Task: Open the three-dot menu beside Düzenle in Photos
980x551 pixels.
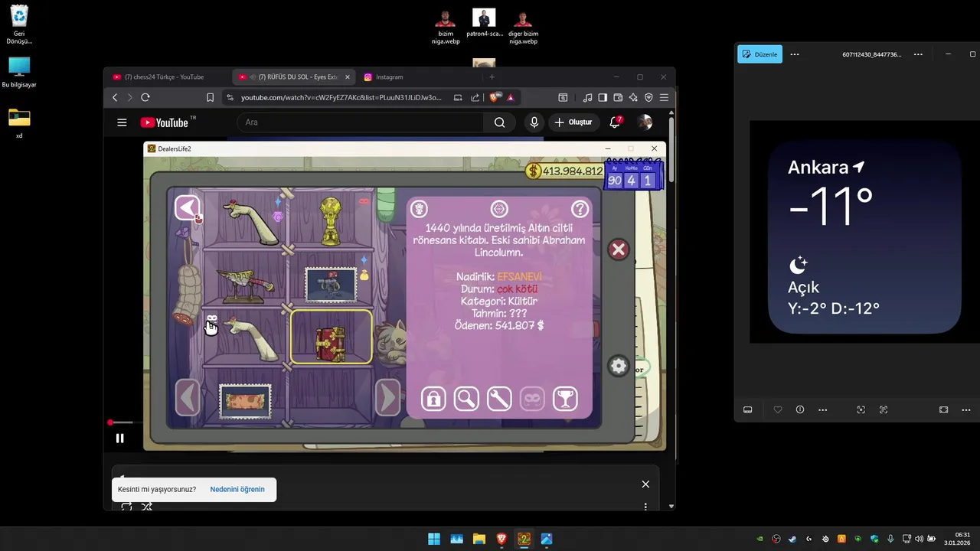Action: [795, 54]
